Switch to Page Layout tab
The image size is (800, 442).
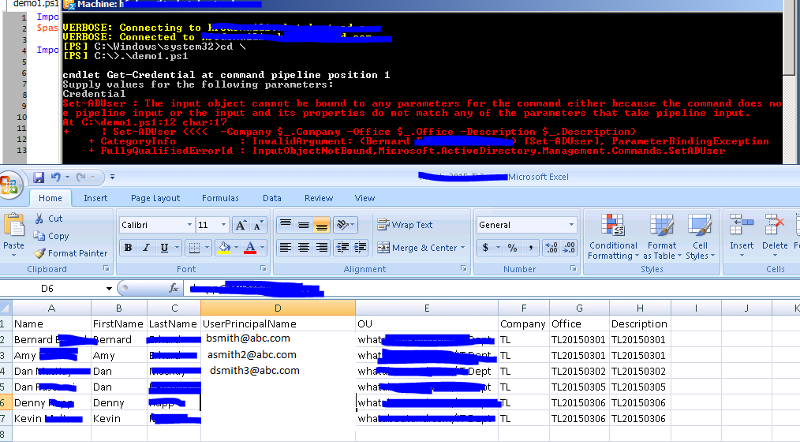coord(155,198)
